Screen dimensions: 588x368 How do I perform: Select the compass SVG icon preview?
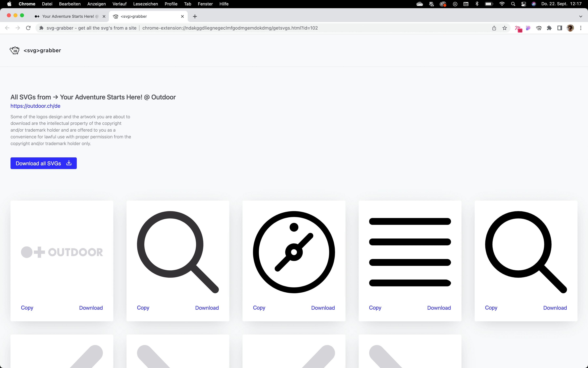pos(294,252)
